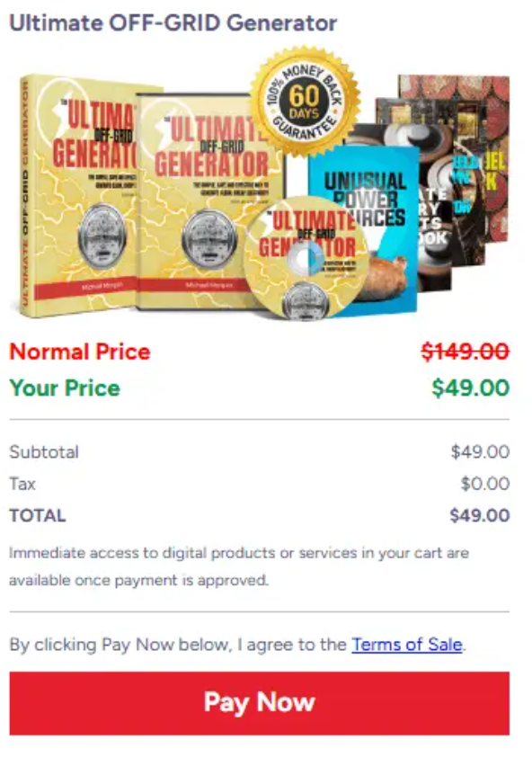Click the immediate access digital products notice
Image resolution: width=532 pixels, height=766 pixels.
[x=239, y=566]
